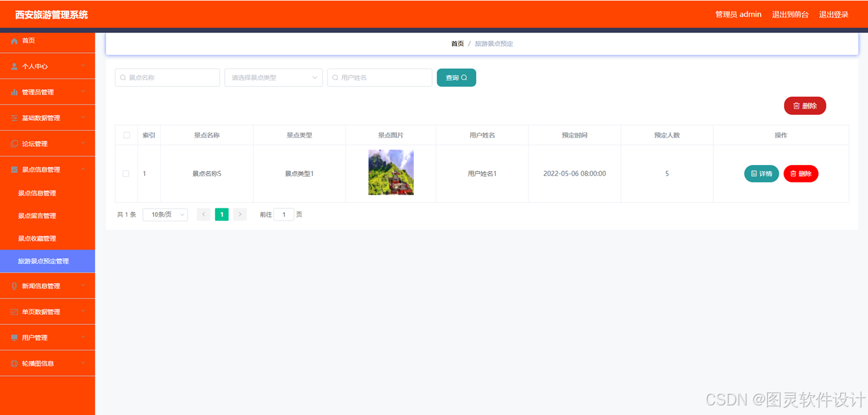Expand the 基础数据管理 menu chevron
The width and height of the screenshot is (868, 415).
(x=83, y=118)
